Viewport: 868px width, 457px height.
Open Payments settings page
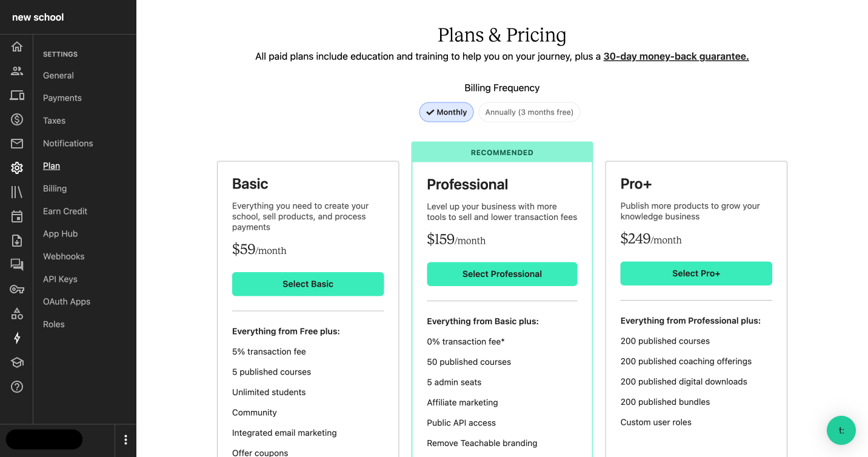pos(62,98)
